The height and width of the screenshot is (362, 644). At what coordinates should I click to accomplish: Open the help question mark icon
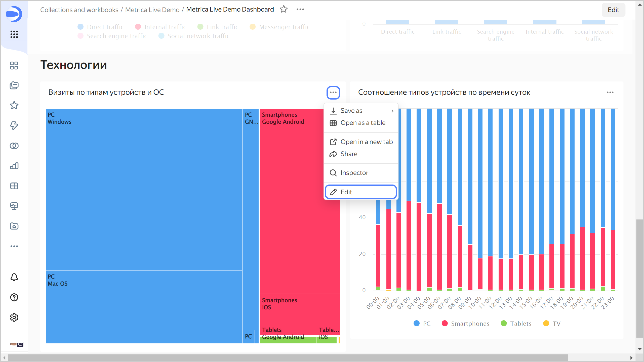(14, 297)
